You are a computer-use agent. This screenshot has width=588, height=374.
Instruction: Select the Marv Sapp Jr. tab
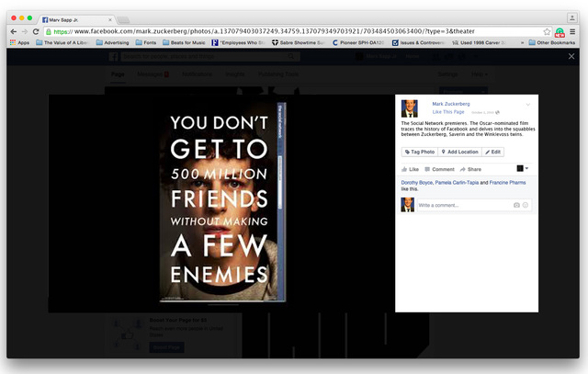76,19
